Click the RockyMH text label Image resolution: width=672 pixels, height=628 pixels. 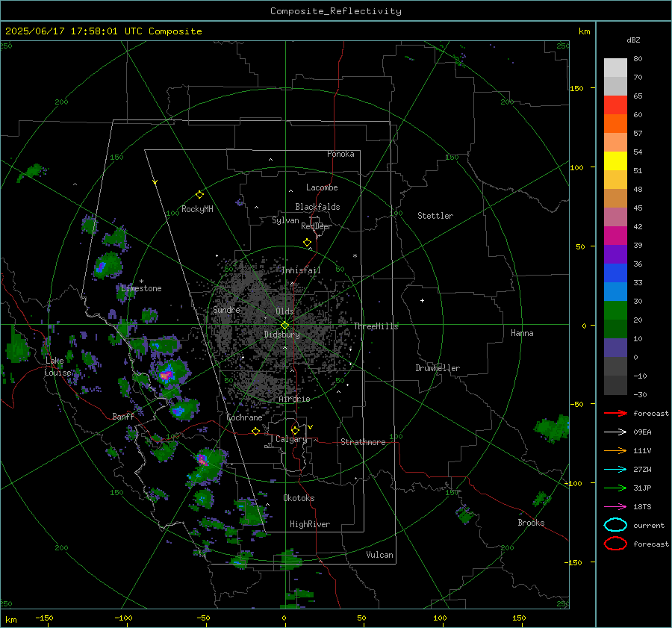(x=197, y=209)
